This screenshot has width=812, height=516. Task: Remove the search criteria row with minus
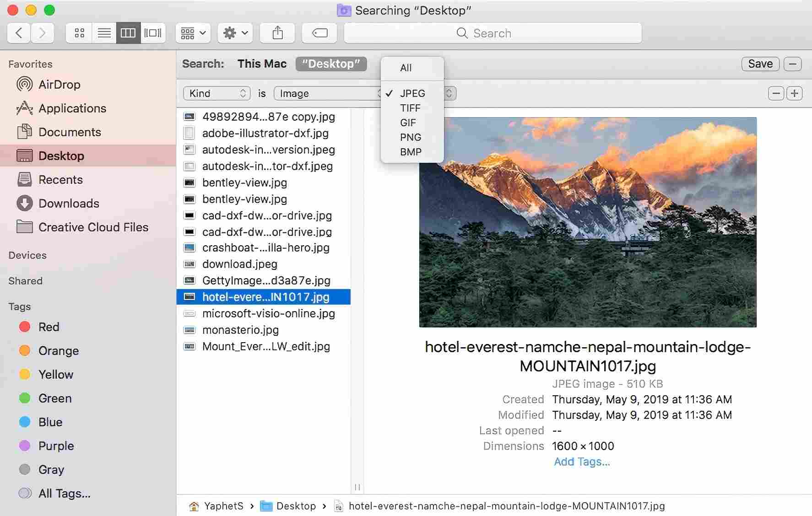[x=776, y=93]
